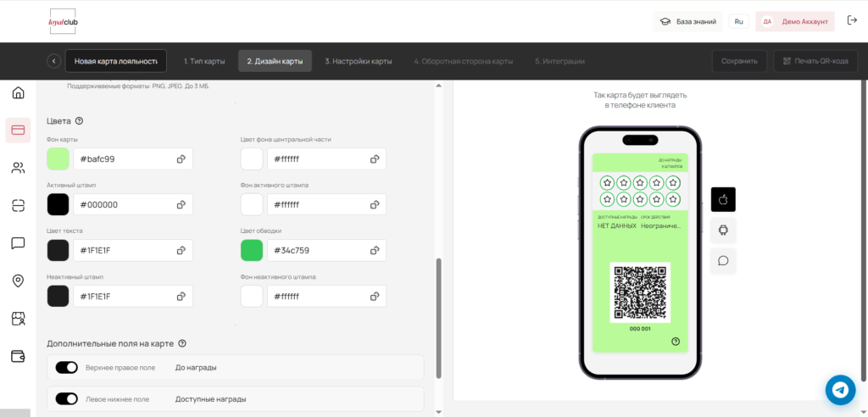Click the 'Сохранить' button
The width and height of the screenshot is (868, 417).
pos(739,61)
